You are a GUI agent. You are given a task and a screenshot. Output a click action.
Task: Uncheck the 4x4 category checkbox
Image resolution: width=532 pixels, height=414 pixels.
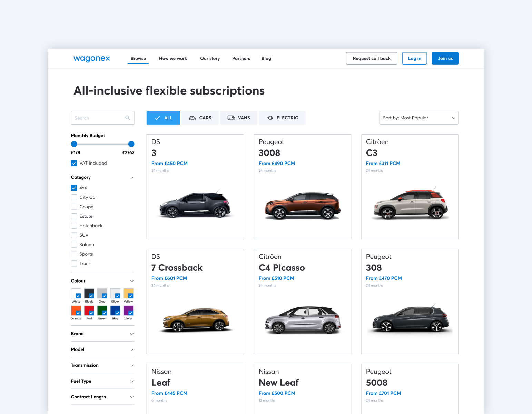tap(74, 188)
